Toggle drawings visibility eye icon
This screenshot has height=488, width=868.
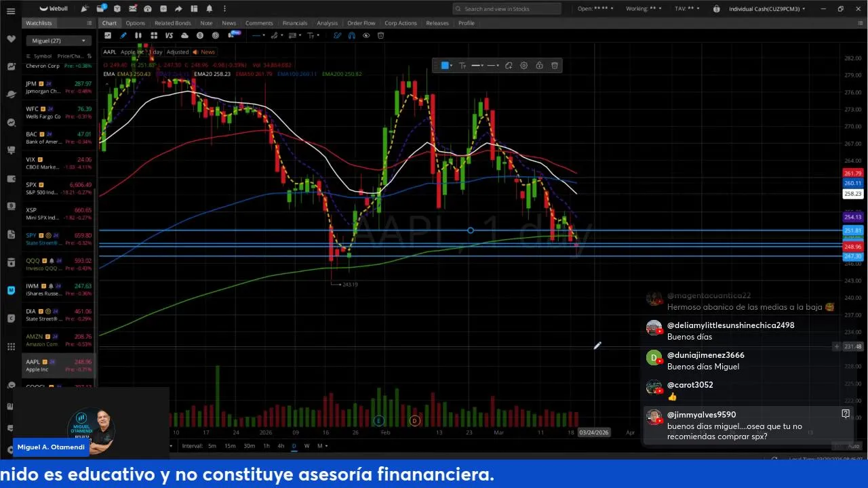[366, 35]
